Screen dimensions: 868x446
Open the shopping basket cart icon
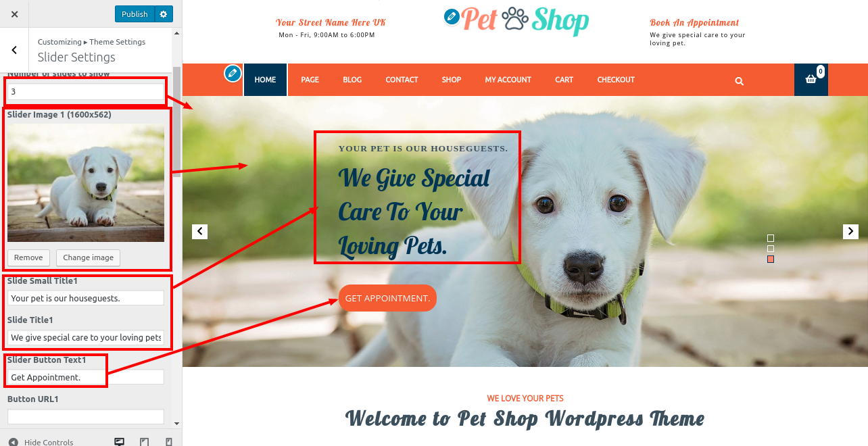[x=811, y=79]
